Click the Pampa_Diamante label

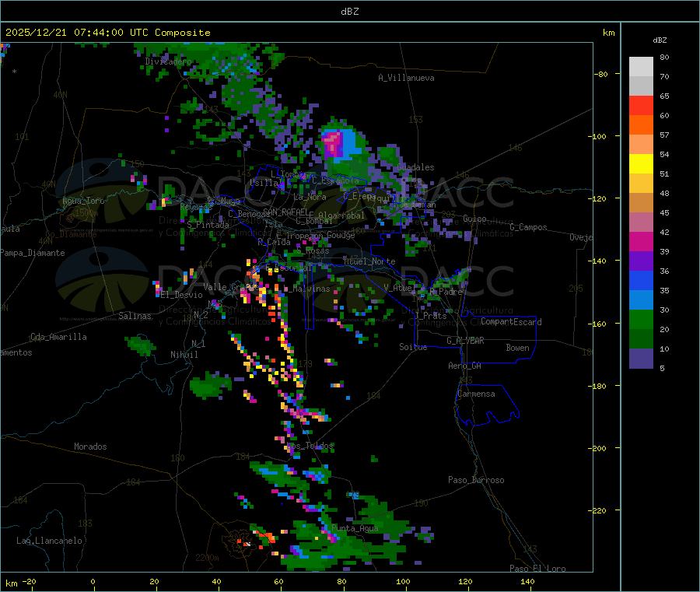point(33,253)
